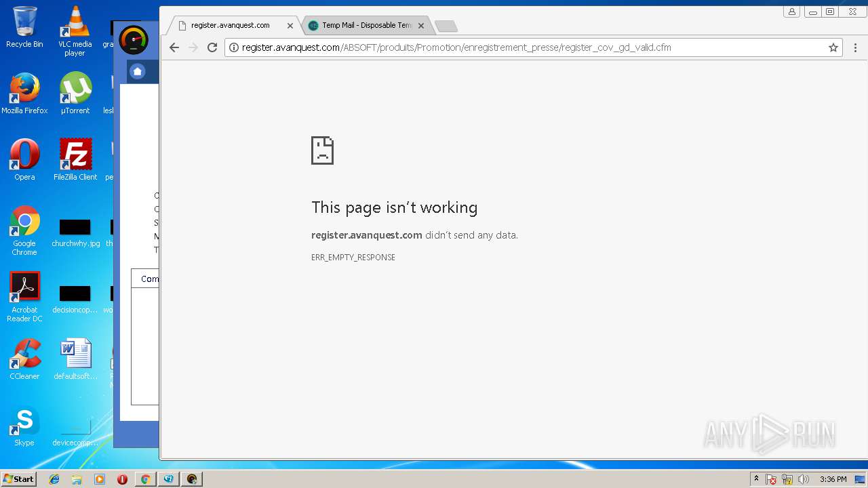
Task: Click the sad page error icon
Action: pyautogui.click(x=322, y=150)
